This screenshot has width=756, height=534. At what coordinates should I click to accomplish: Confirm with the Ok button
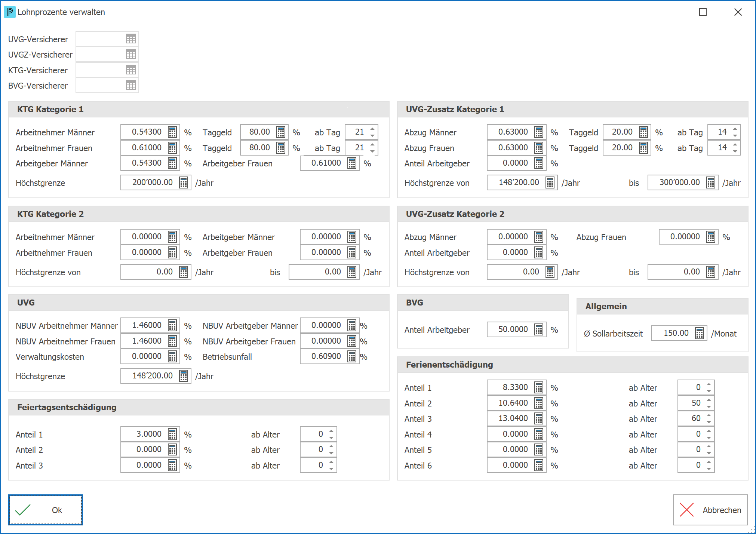pos(46,510)
